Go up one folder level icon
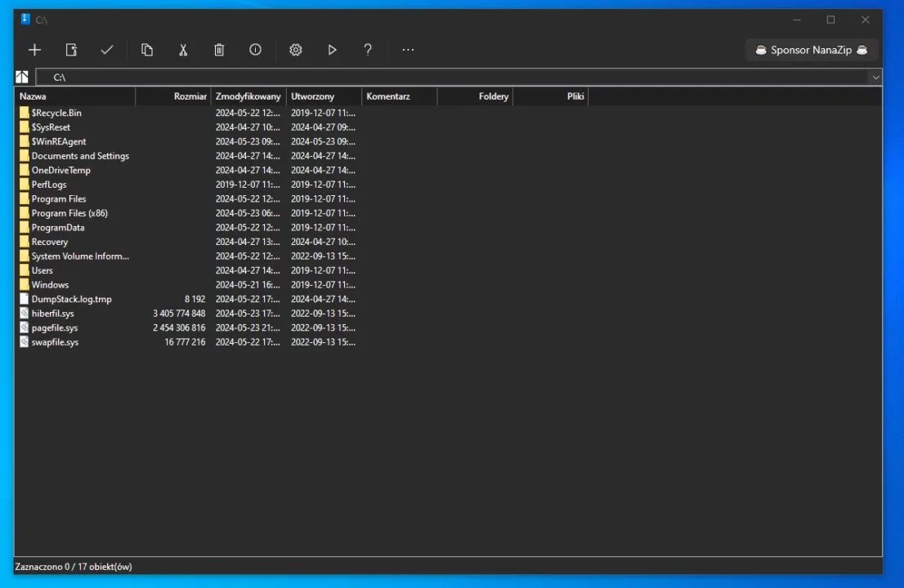This screenshot has width=904, height=588. click(22, 77)
